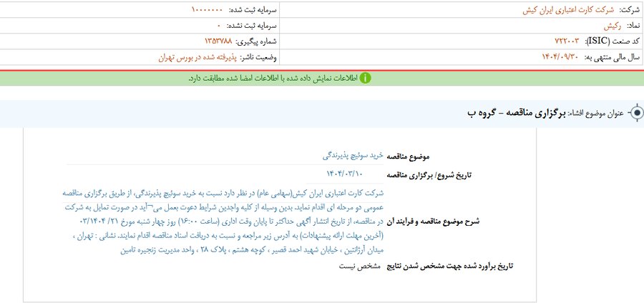This screenshot has width=644, height=303.
Task: Click address line میدان آرژانتین، خیابان شهید احمد قصیر
Action: [x=252, y=250]
